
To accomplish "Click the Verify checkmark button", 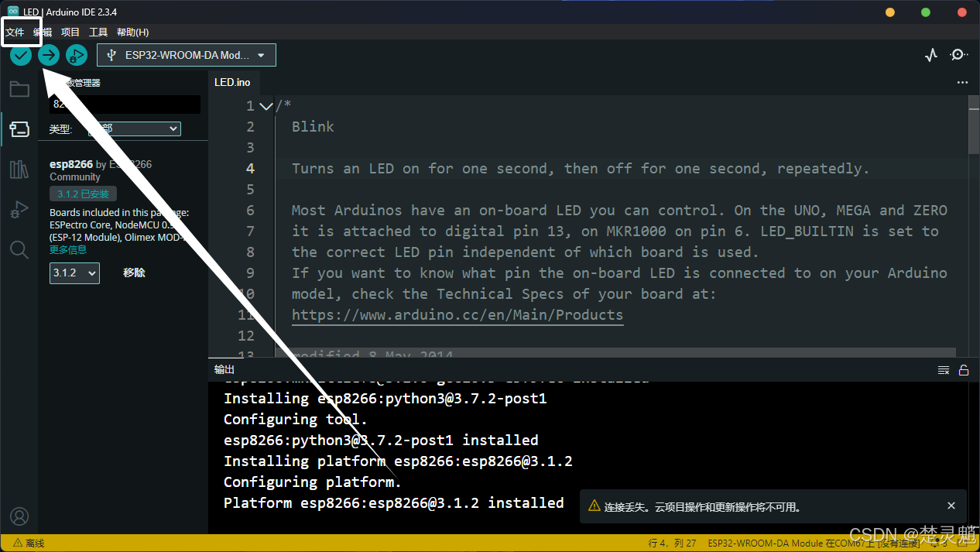I will pyautogui.click(x=21, y=55).
